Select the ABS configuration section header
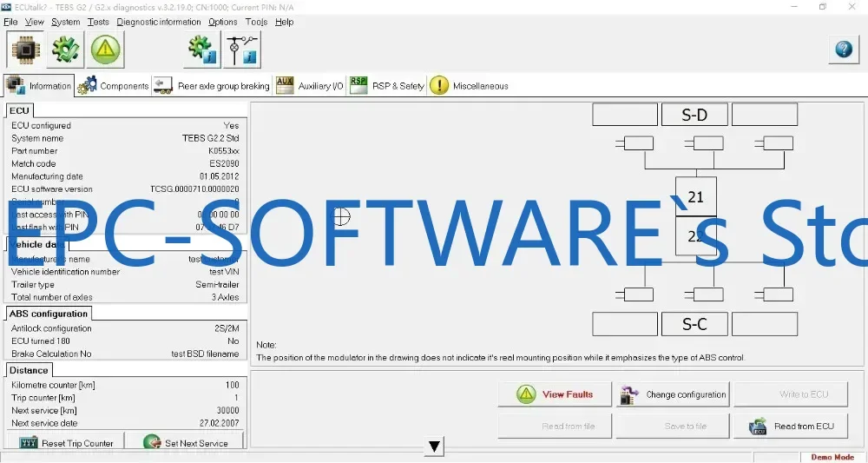The image size is (868, 463). pyautogui.click(x=49, y=314)
